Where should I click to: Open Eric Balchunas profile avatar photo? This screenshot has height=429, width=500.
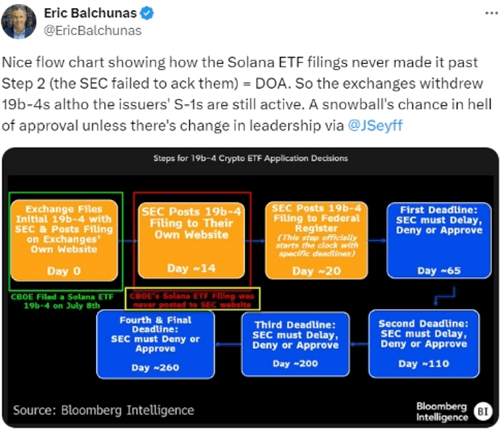[19, 22]
